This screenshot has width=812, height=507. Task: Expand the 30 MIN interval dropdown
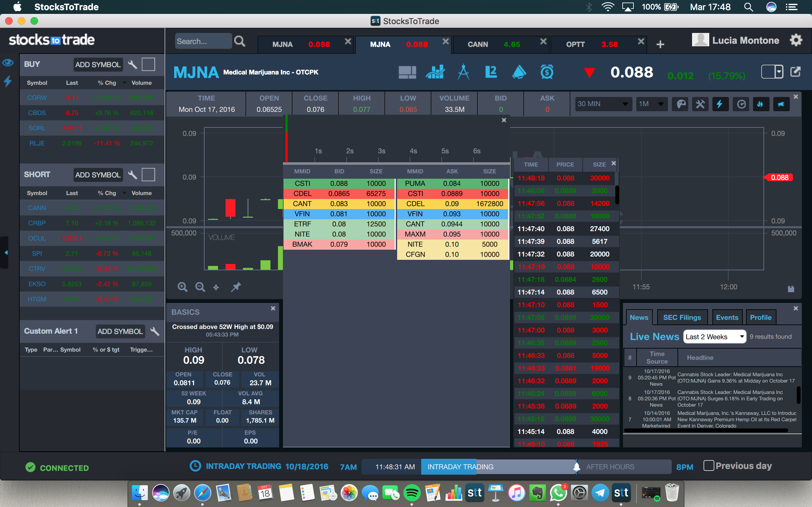pos(603,104)
